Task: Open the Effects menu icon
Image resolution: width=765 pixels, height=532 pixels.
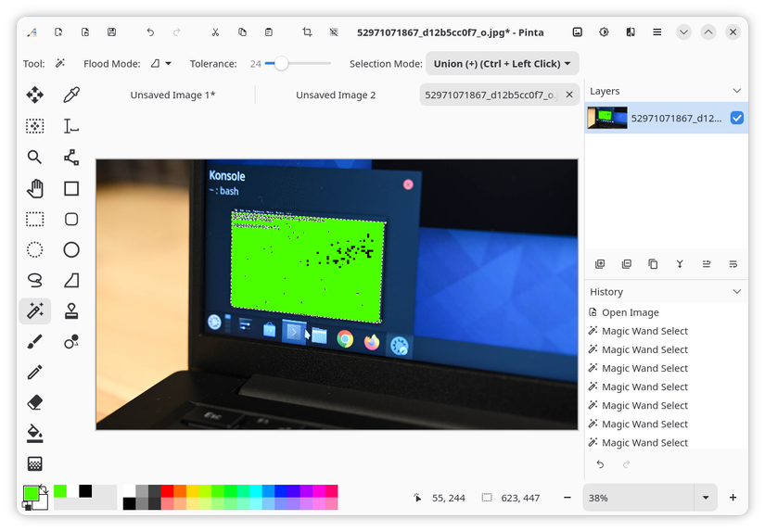Action: pos(631,32)
